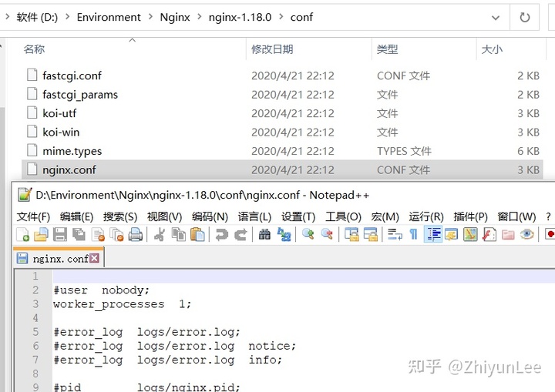This screenshot has width=555, height=392.
Task: Toggle file monitoring eye icon
Action: click(526, 235)
